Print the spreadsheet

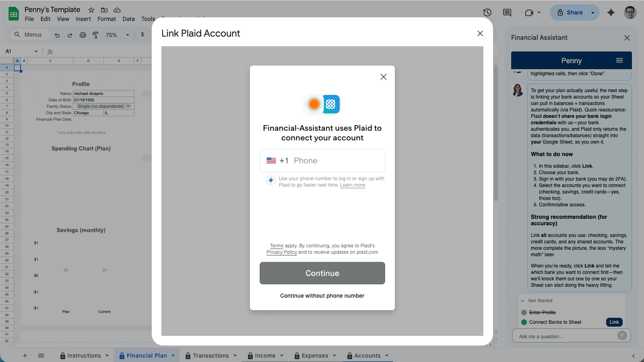pyautogui.click(x=83, y=35)
